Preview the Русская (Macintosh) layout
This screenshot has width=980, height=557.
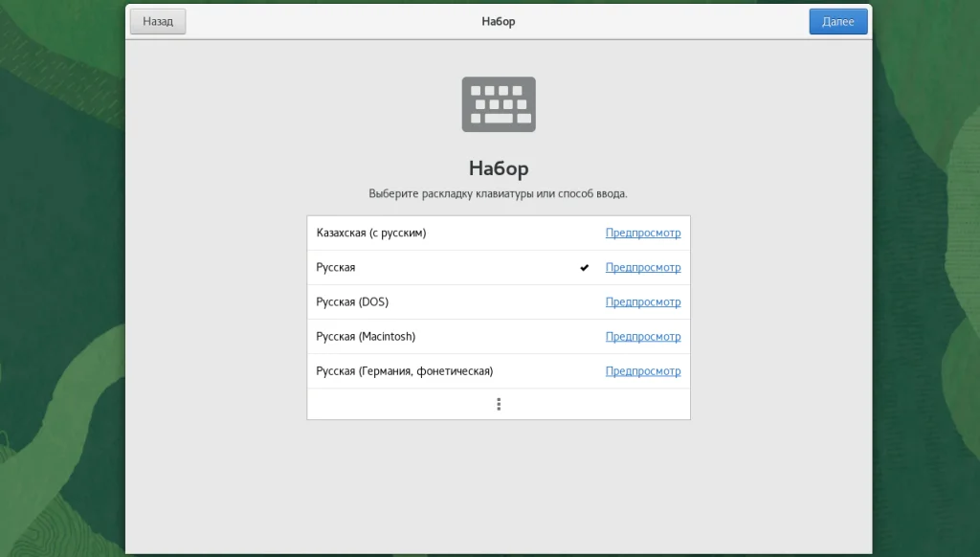click(x=642, y=336)
